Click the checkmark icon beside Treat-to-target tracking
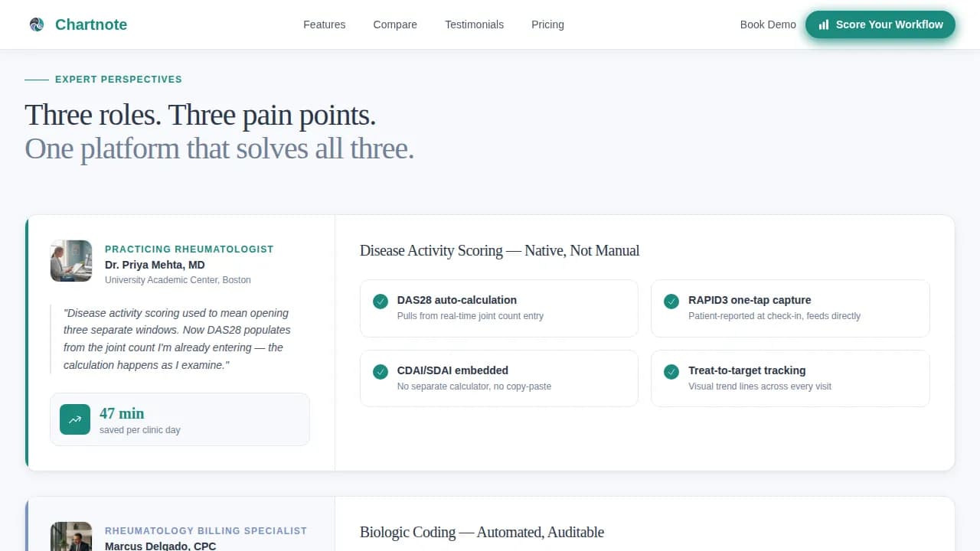 tap(671, 372)
